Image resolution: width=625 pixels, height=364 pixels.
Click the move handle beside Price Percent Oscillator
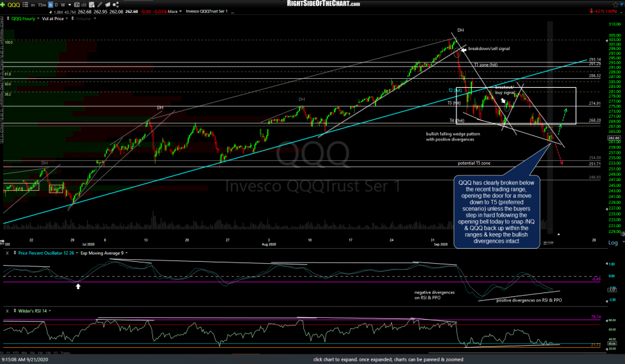tap(15, 253)
